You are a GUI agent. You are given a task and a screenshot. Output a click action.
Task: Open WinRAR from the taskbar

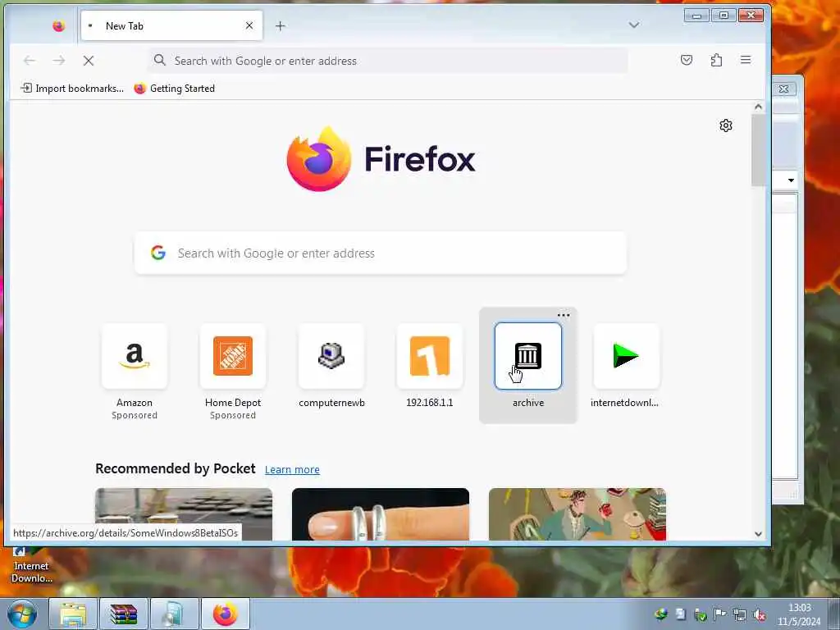(124, 614)
